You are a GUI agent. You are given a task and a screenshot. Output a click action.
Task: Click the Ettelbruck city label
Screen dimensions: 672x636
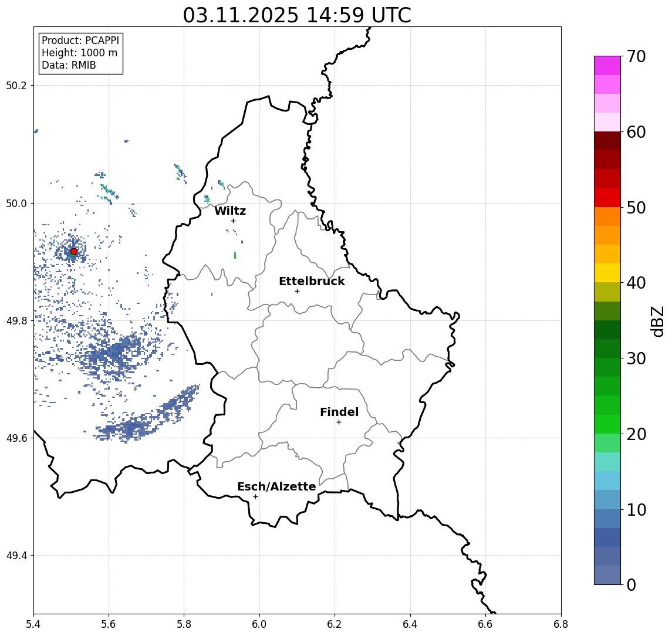(x=312, y=281)
